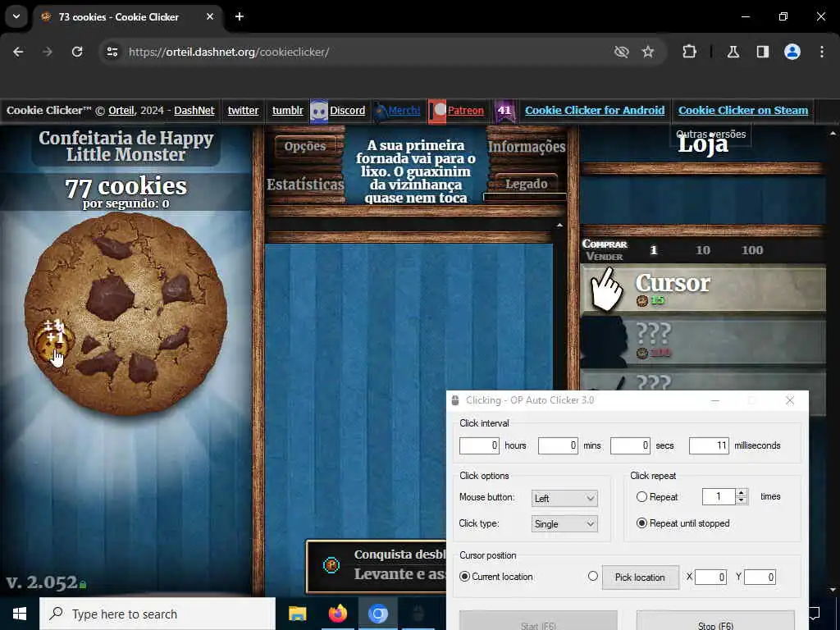Click the big chocolate chip cookie

[x=126, y=314]
